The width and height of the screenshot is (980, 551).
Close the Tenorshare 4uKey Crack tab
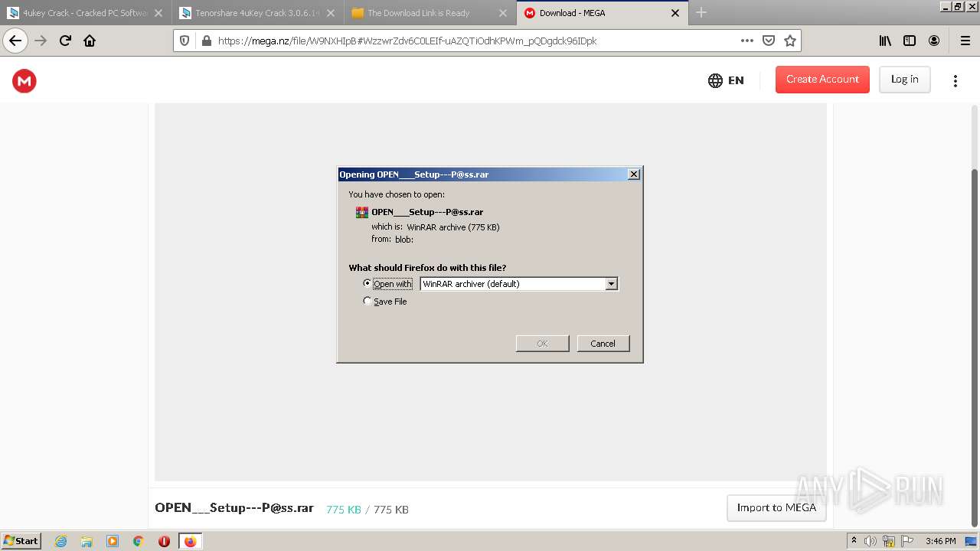331,13
